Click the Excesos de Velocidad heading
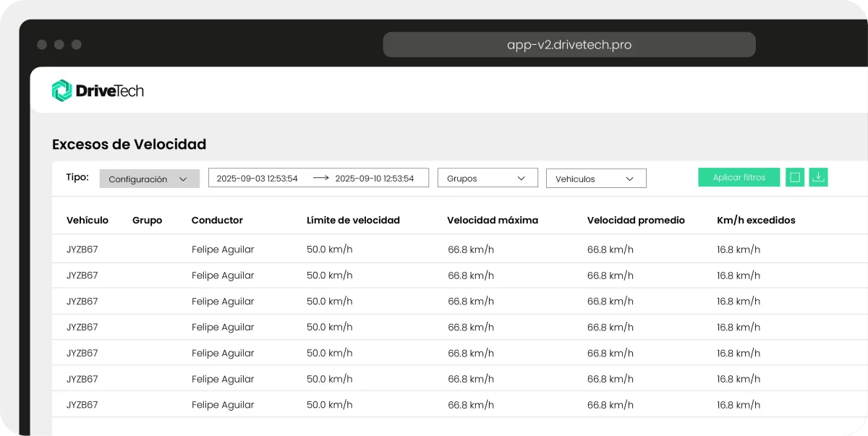 pos(129,144)
